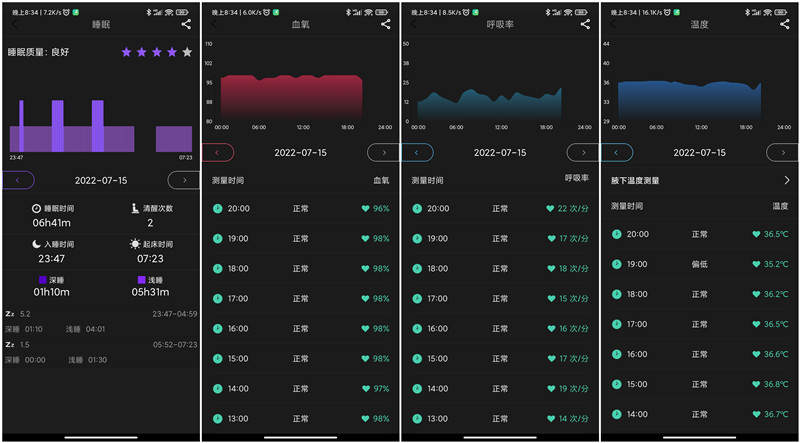Image resolution: width=800 pixels, height=443 pixels.
Task: Select the 偏低 status at 19:00
Action: [x=699, y=264]
